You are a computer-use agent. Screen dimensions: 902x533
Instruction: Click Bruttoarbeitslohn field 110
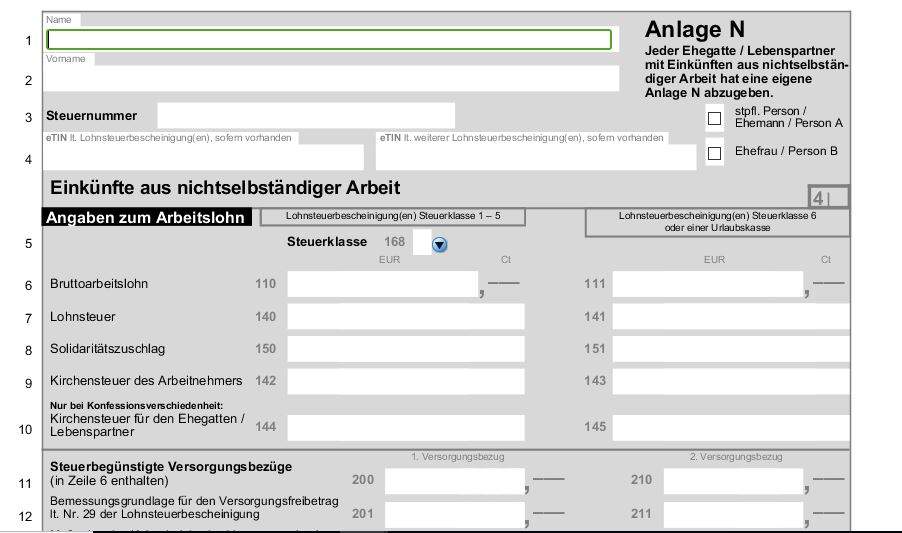tap(382, 284)
